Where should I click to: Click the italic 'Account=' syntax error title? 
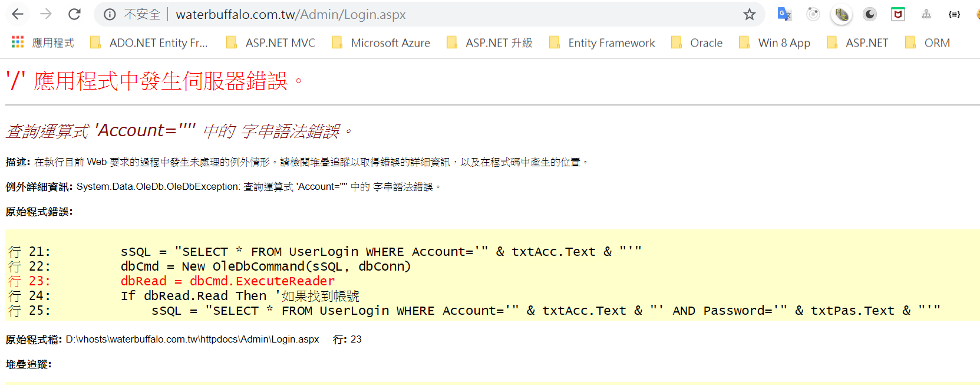coord(179,130)
